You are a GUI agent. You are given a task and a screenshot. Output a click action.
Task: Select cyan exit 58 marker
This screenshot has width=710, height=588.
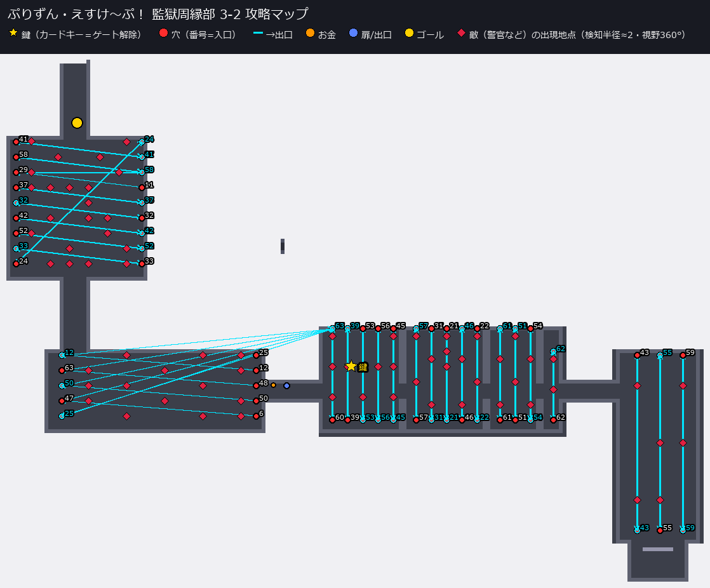tap(142, 172)
